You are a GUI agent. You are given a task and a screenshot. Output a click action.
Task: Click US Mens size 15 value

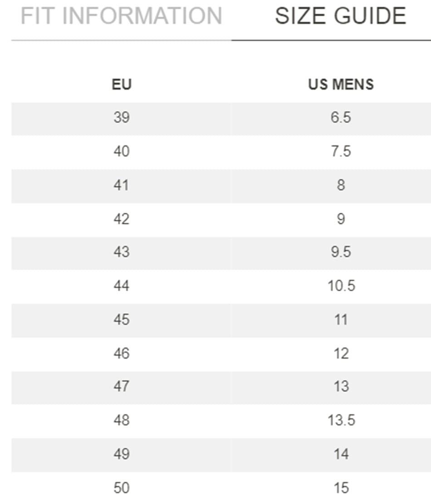[341, 488]
